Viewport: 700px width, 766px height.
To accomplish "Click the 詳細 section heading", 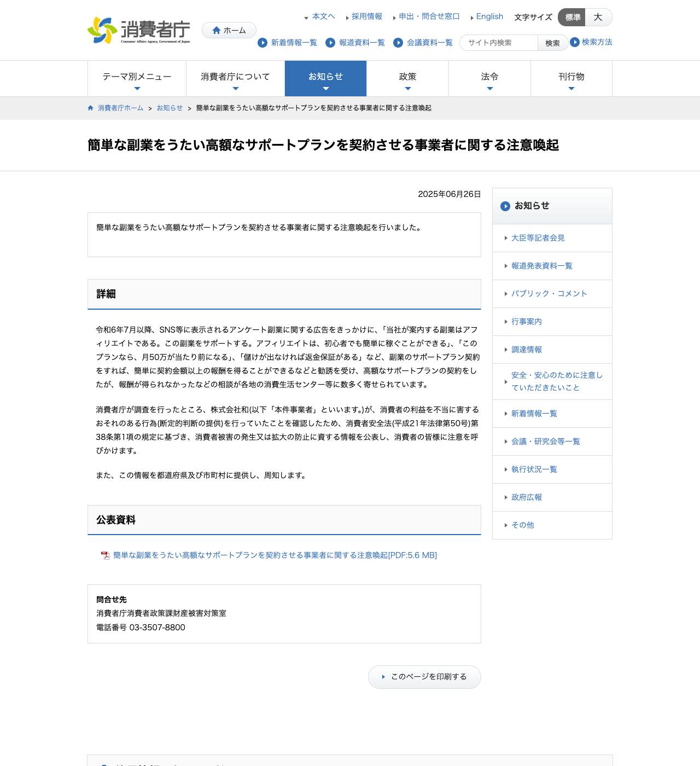I will [106, 294].
